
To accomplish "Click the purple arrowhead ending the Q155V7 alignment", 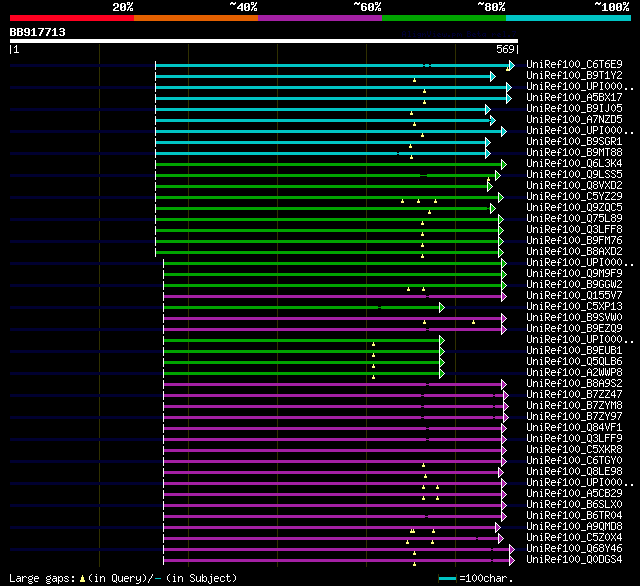I will click(x=504, y=296).
